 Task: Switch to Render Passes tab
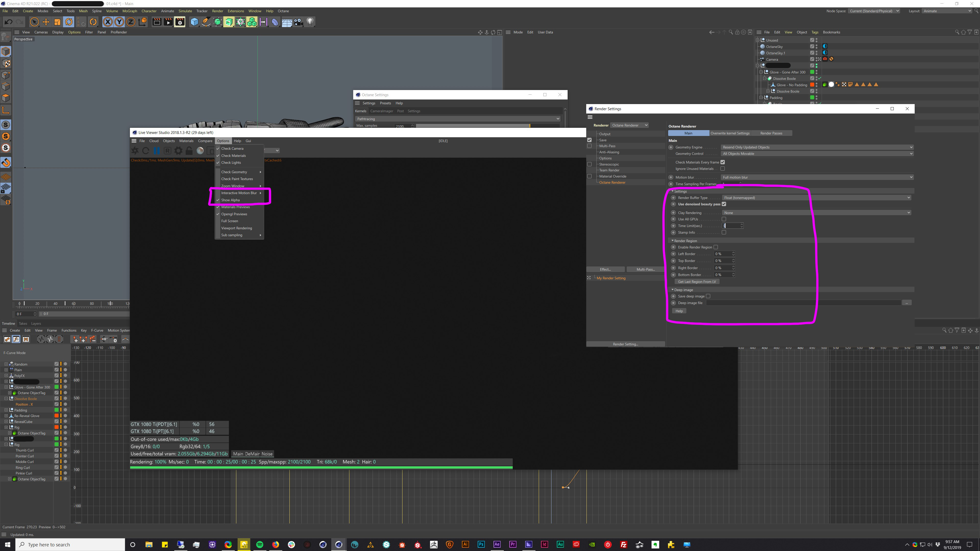771,133
